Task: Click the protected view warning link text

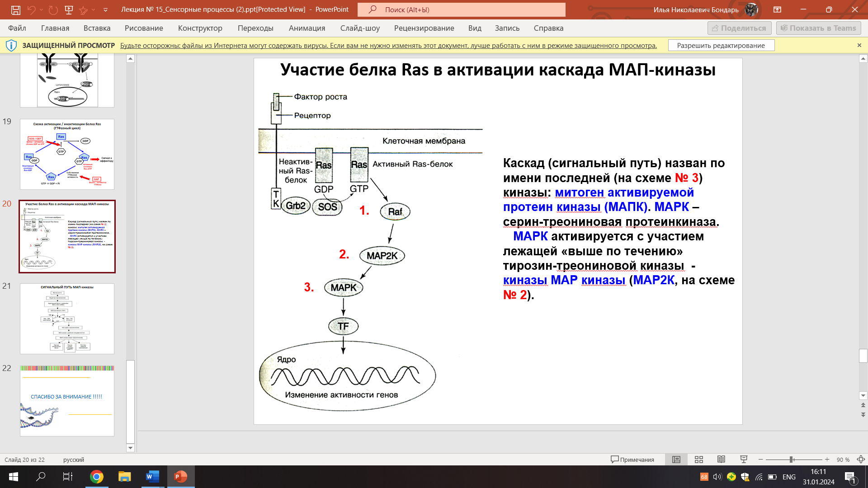Action: (x=388, y=45)
